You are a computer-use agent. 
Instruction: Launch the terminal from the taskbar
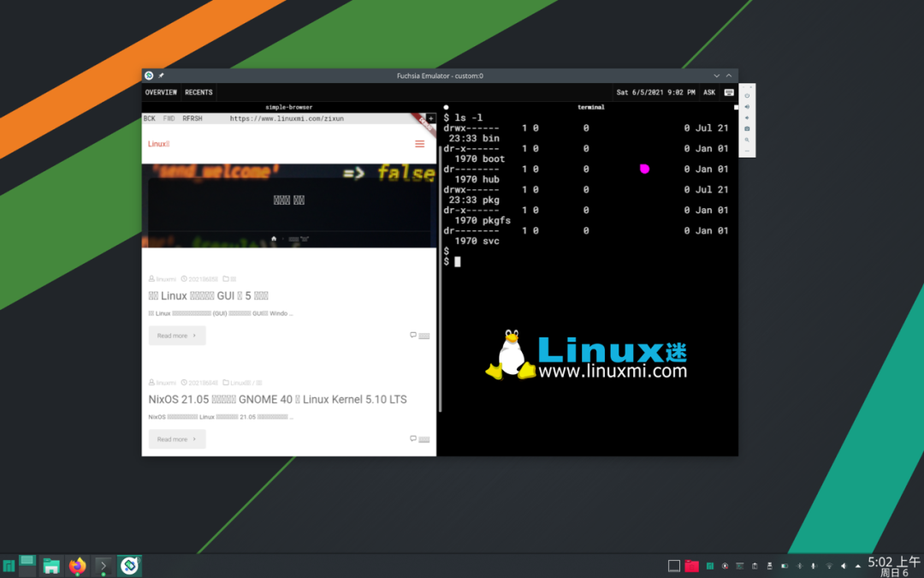[x=104, y=565]
